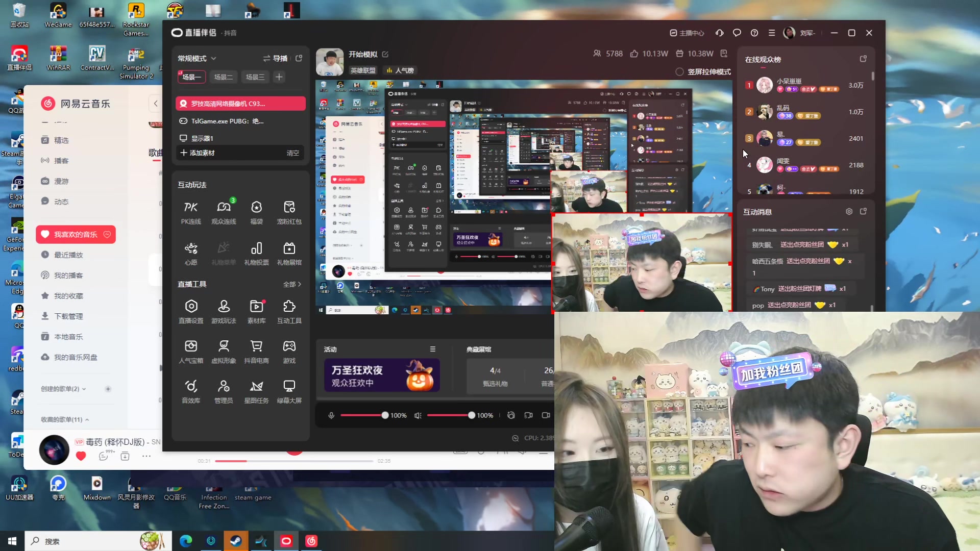Open 主播中心 anchor center

click(x=687, y=33)
